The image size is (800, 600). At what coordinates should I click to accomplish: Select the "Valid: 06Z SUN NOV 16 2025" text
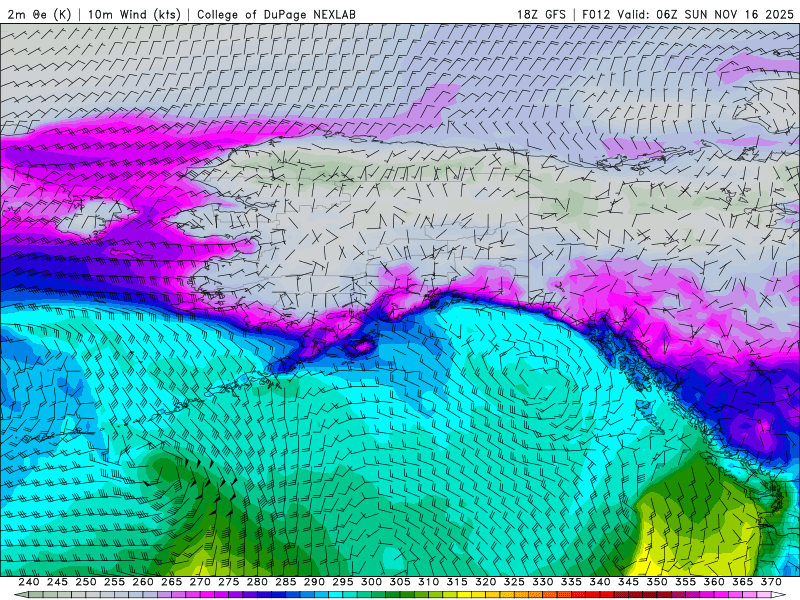click(706, 14)
